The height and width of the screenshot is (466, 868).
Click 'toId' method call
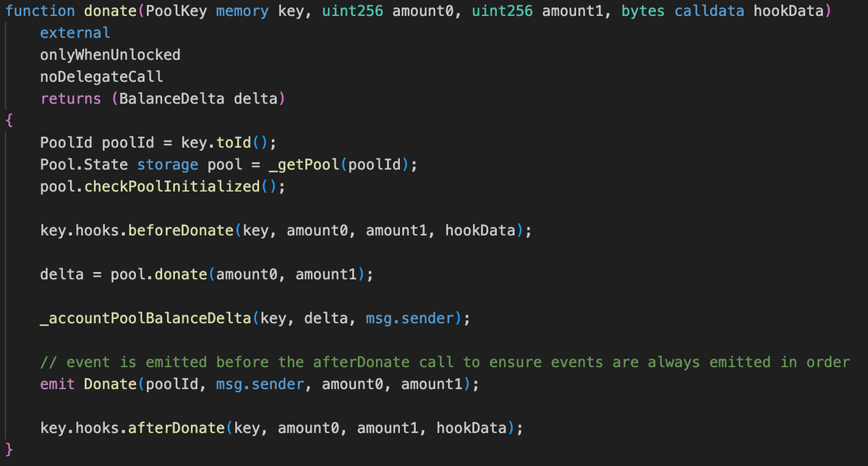[234, 143]
